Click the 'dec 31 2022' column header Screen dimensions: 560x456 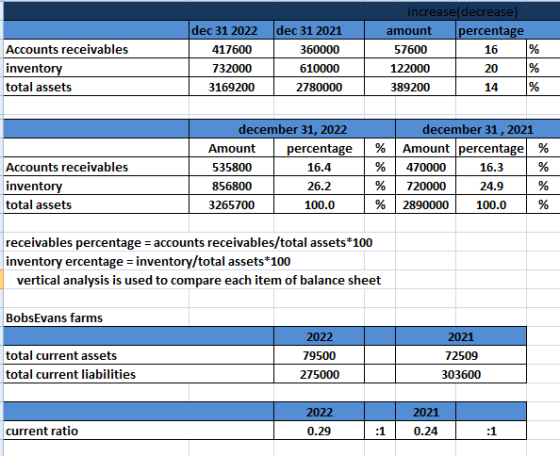(231, 30)
